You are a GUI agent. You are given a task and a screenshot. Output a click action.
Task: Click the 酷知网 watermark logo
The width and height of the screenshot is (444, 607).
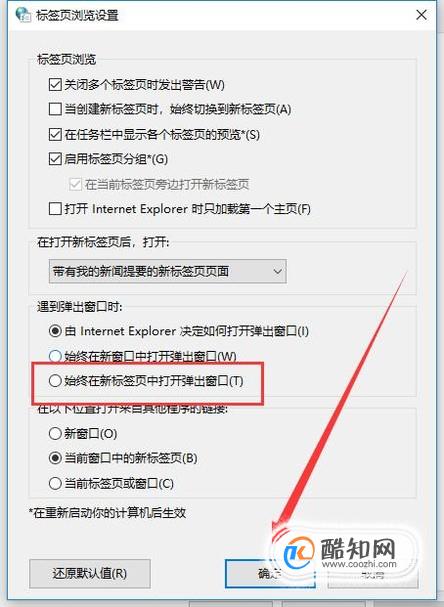(341, 552)
